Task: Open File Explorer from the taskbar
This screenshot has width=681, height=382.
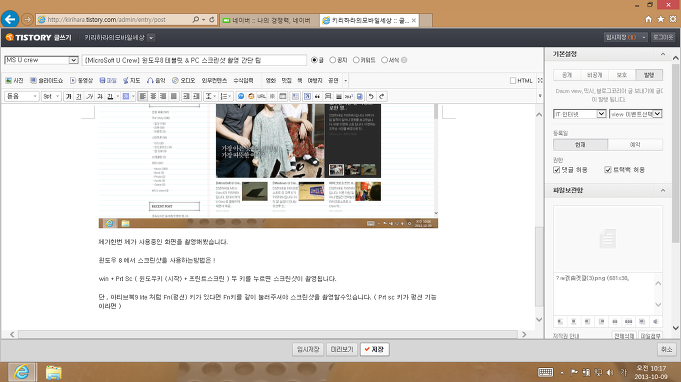Action: (53, 372)
